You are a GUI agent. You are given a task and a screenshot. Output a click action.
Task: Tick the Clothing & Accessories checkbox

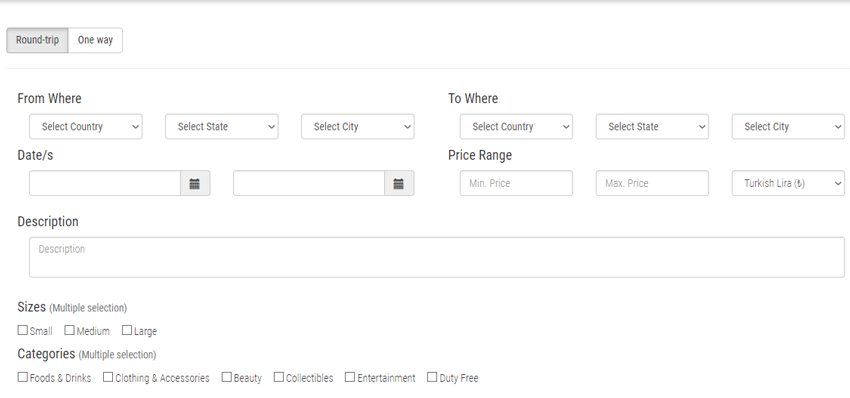pos(108,377)
